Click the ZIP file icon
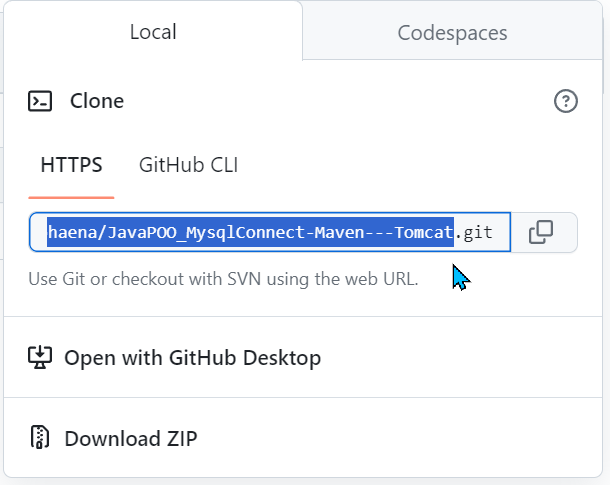 [40, 438]
